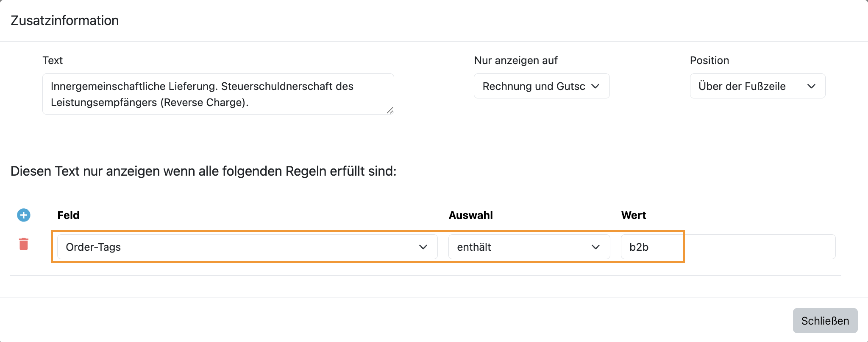Click the 'Diesen Text nur anzeigen' rules heading
Screen dimensions: 868x342
click(203, 171)
